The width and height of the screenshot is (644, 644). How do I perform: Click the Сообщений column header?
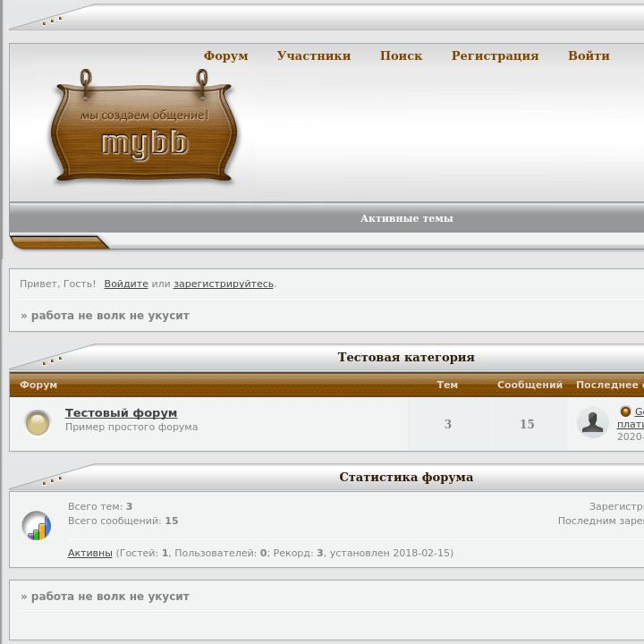(x=530, y=385)
